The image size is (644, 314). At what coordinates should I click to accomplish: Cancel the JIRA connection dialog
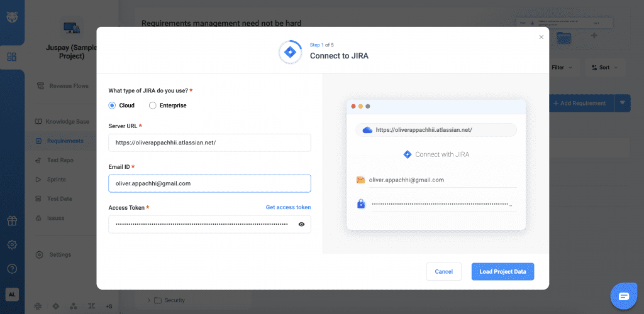(x=443, y=271)
